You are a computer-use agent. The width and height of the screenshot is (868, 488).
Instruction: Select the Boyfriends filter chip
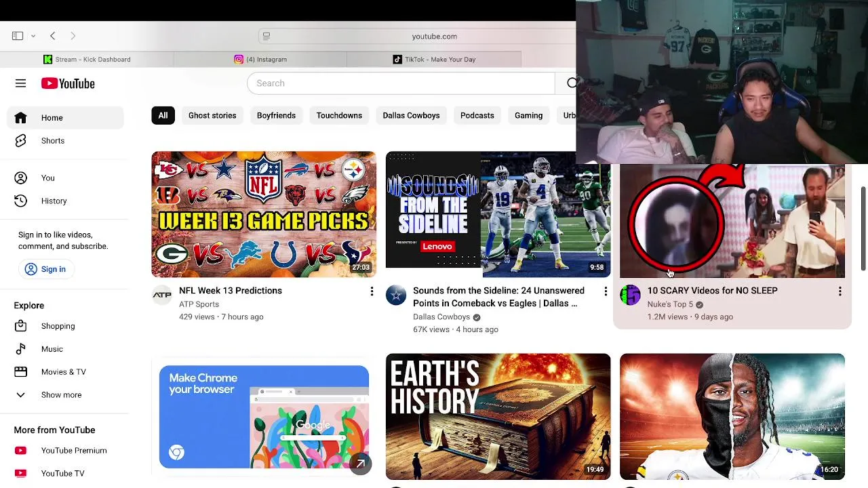click(276, 115)
